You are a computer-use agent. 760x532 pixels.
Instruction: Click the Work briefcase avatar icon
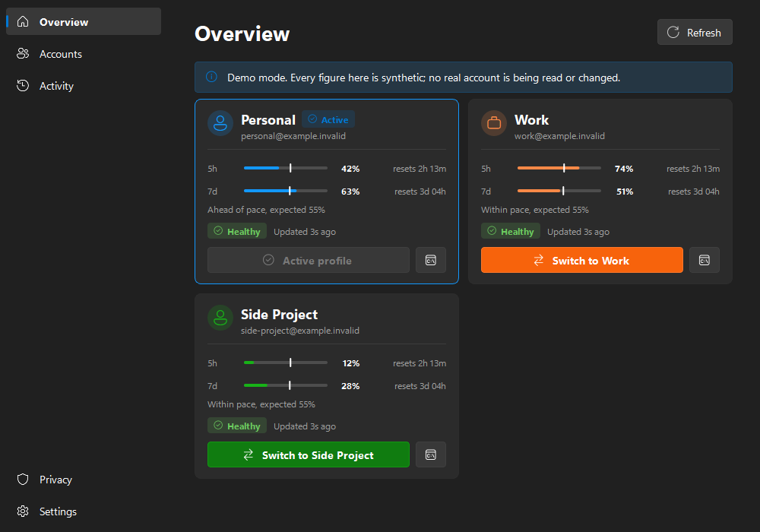click(494, 123)
